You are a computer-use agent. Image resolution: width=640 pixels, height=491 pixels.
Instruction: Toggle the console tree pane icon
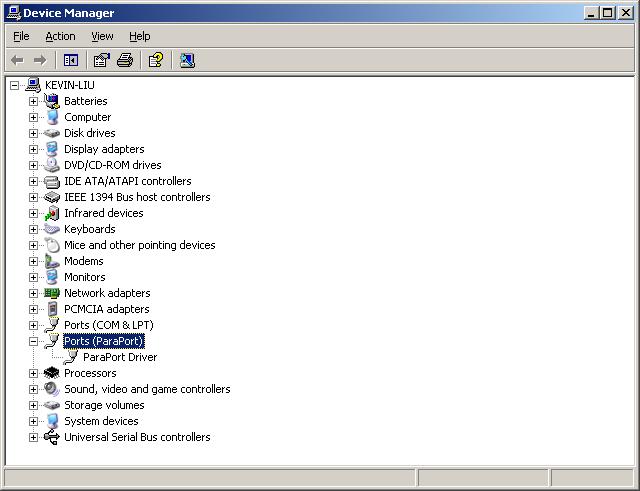tap(71, 60)
